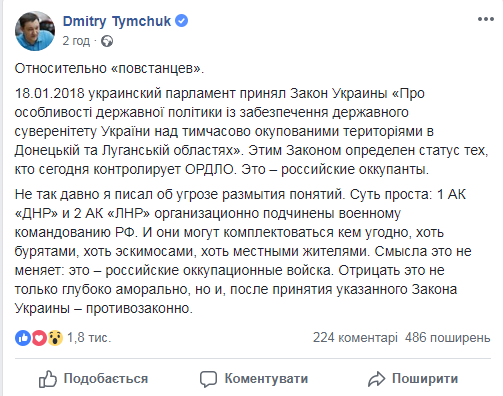Click the paragraph mentioning 1 АК «ДНР»
The image size is (503, 396).
tap(243, 251)
